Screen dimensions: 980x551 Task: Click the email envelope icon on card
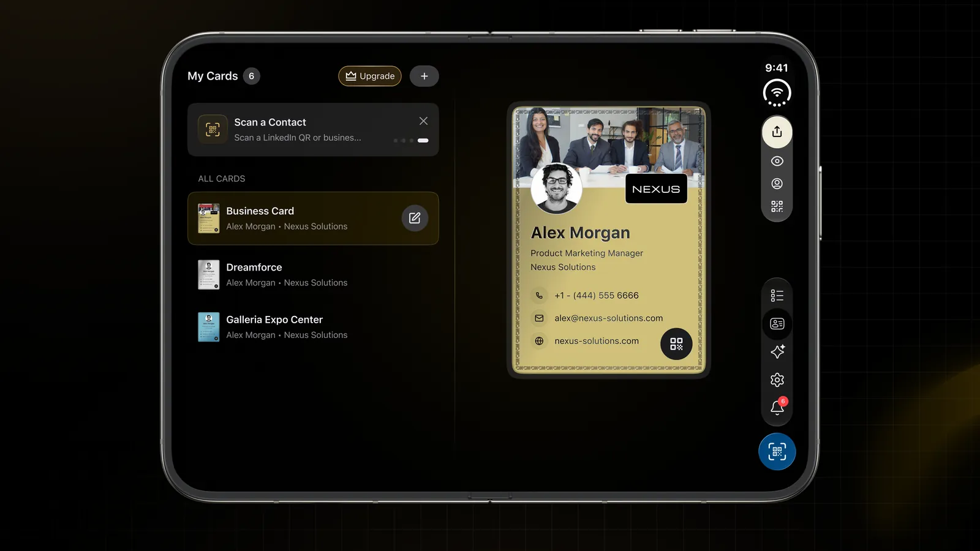[539, 318]
